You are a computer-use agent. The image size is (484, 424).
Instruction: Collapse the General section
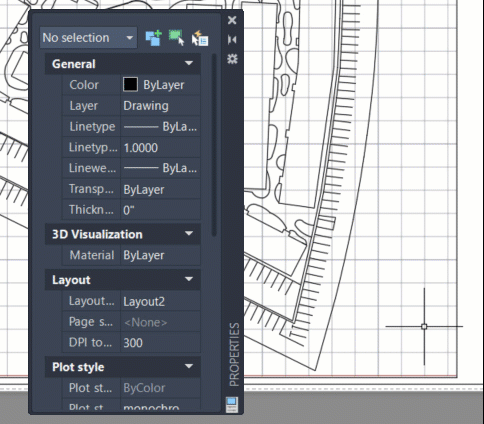(x=189, y=63)
